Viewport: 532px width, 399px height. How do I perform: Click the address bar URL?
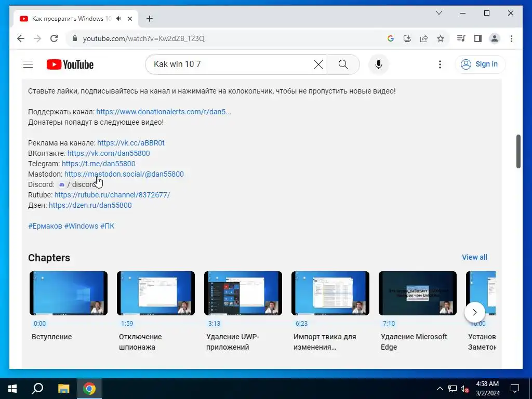click(144, 38)
